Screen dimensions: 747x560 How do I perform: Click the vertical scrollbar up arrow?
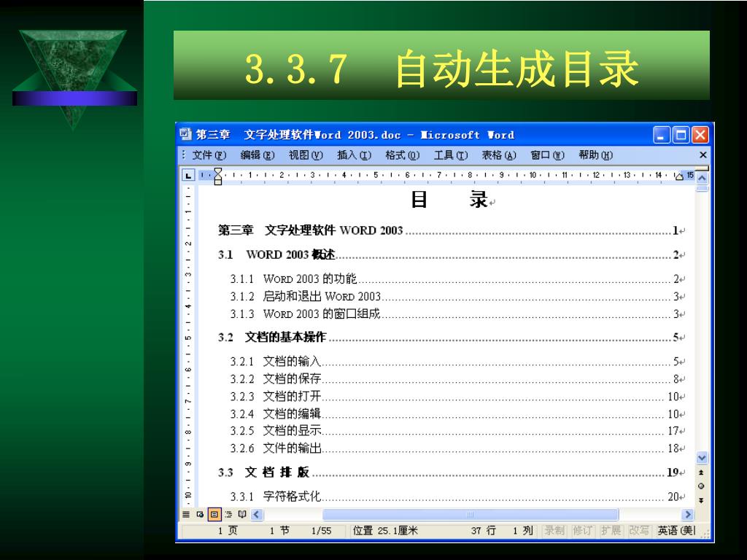click(x=703, y=179)
